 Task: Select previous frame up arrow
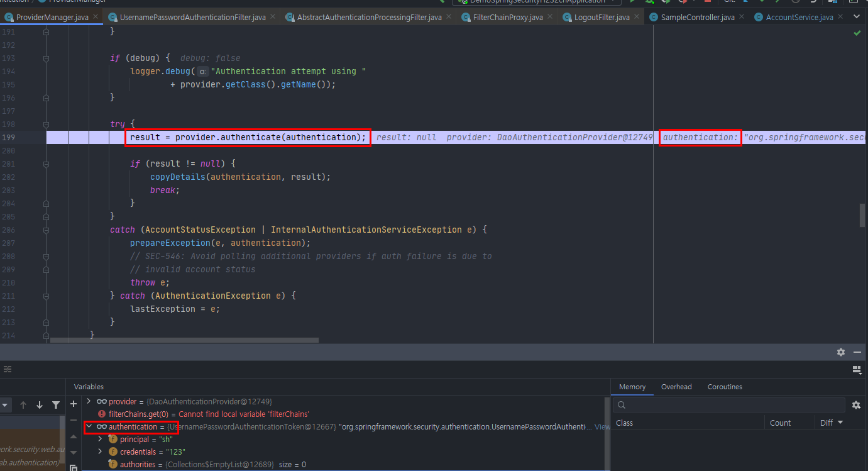tap(23, 405)
